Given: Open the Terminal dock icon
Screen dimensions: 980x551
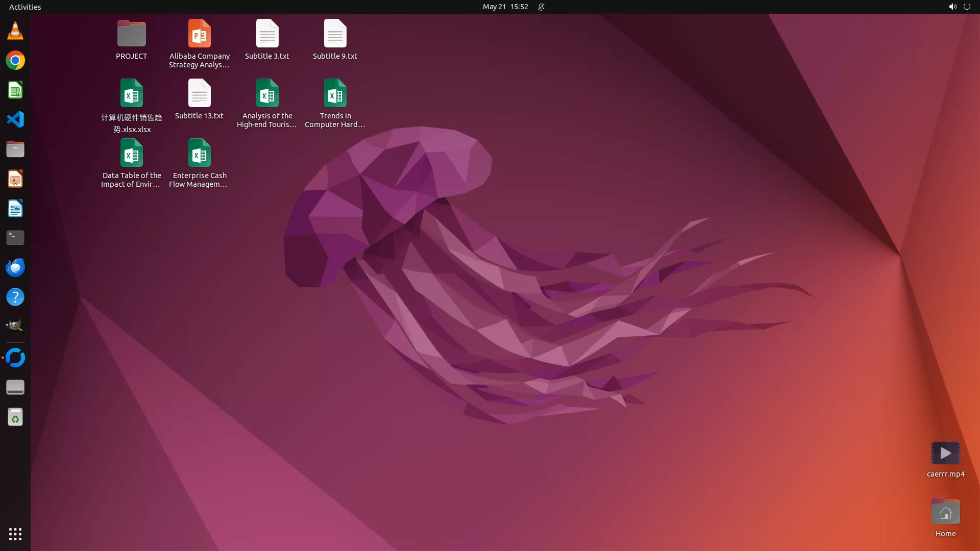Looking at the screenshot, I should coord(15,238).
